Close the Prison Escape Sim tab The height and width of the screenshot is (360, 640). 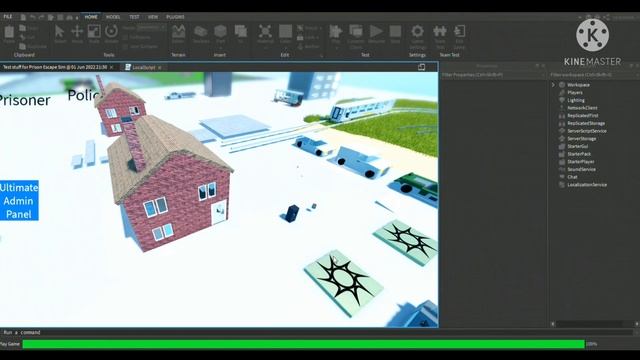pos(111,67)
